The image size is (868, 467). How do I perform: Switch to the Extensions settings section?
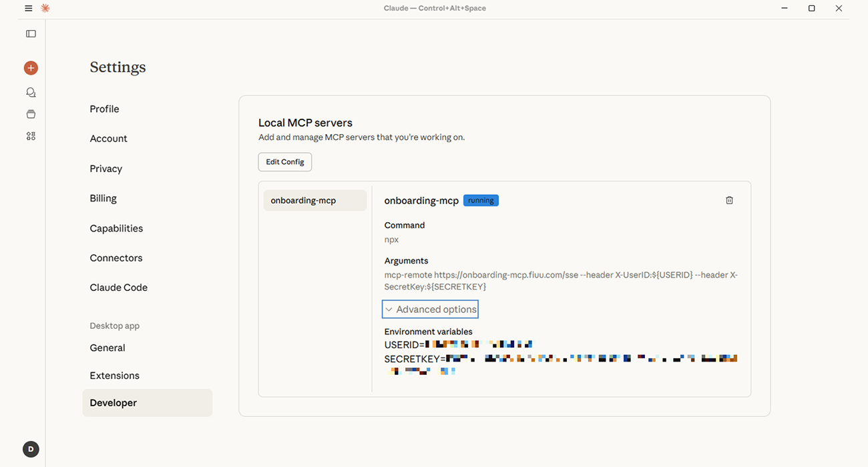(114, 375)
